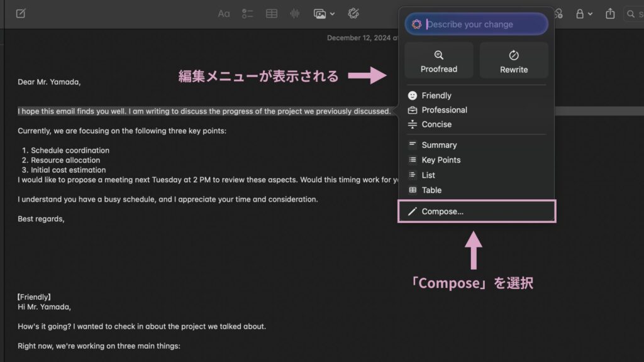Lock the note with the padlock icon
Screen dimensions: 644x362
click(x=580, y=14)
